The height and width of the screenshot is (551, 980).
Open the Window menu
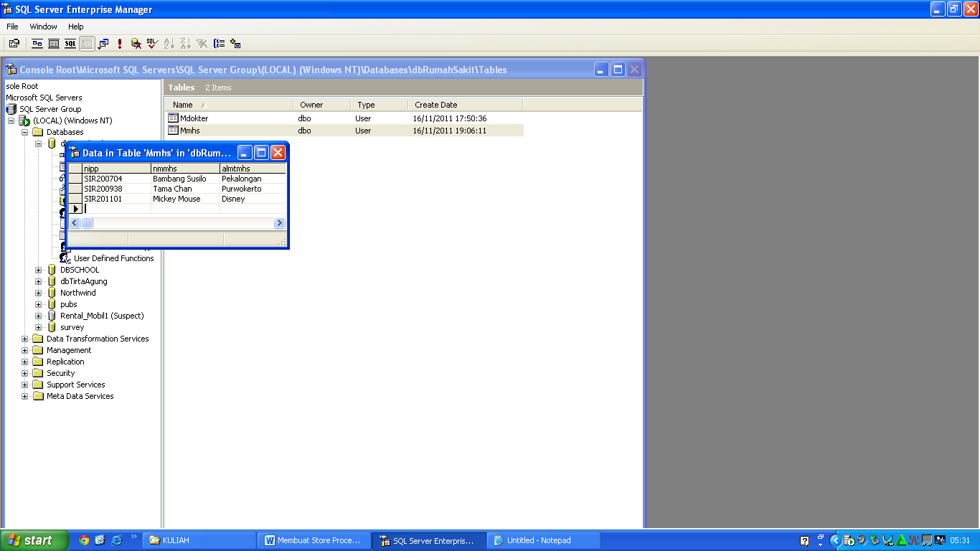43,27
